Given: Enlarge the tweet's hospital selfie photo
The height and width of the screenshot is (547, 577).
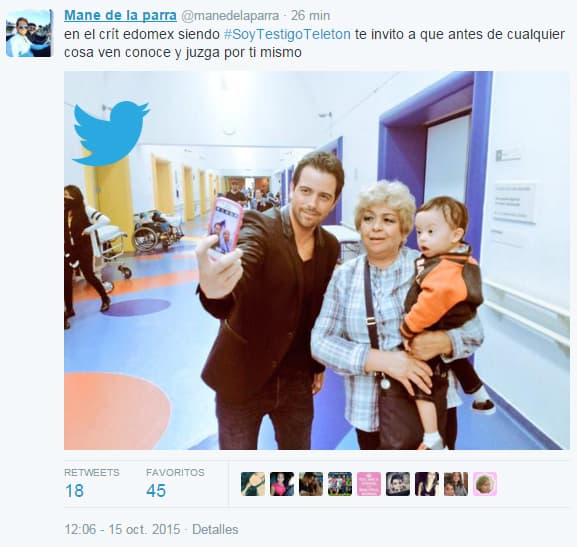Looking at the screenshot, I should point(317,260).
